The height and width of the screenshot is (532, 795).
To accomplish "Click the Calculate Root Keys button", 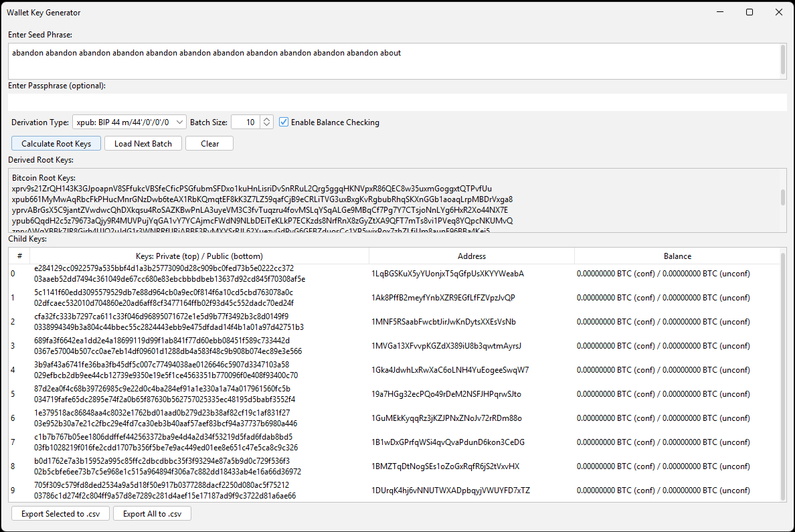I will [56, 143].
